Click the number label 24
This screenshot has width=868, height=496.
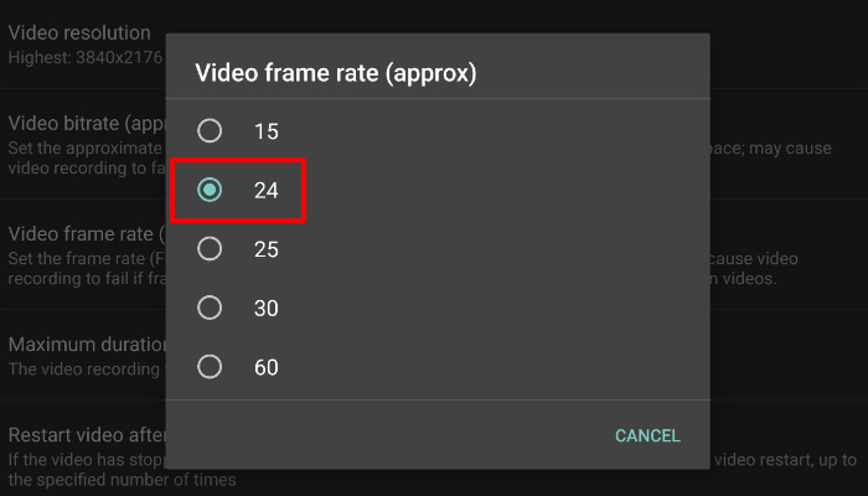[266, 190]
